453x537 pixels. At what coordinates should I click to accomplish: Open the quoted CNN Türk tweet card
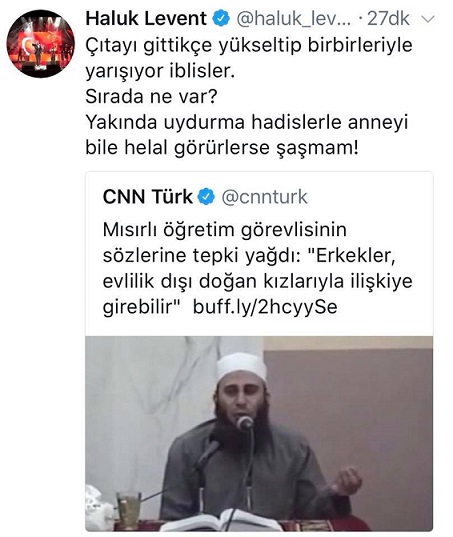tap(259, 351)
